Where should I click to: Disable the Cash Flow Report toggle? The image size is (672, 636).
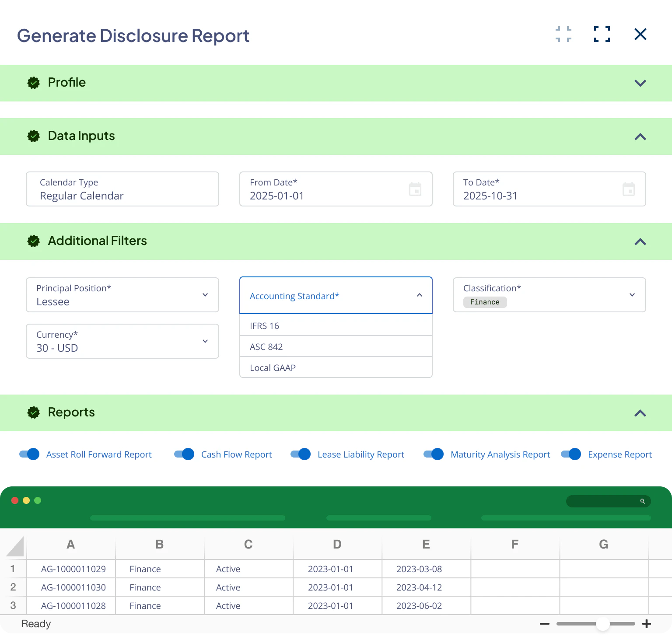click(184, 454)
